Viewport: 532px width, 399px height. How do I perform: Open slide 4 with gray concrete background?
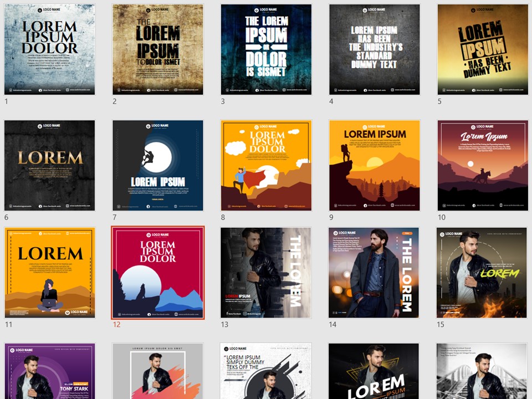click(374, 49)
